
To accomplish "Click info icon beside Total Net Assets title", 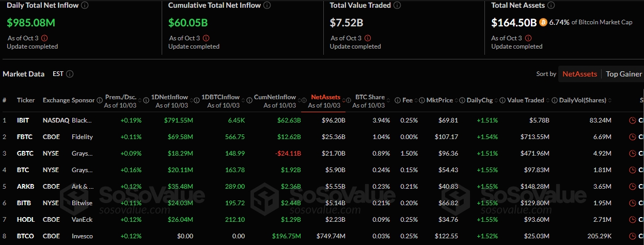I will (x=551, y=5).
